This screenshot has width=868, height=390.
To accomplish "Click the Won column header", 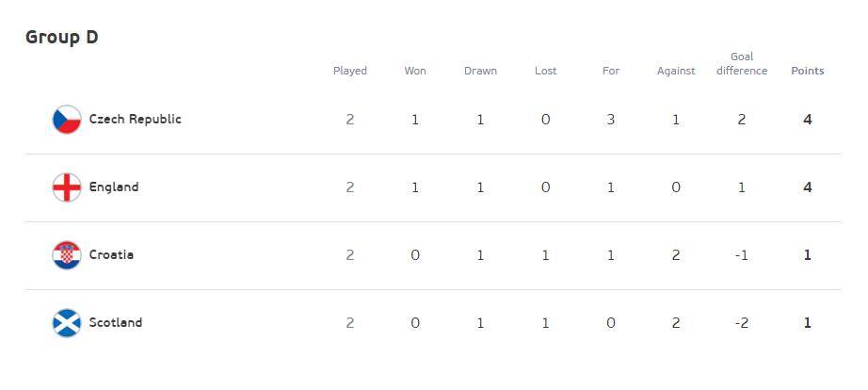I will (x=415, y=71).
